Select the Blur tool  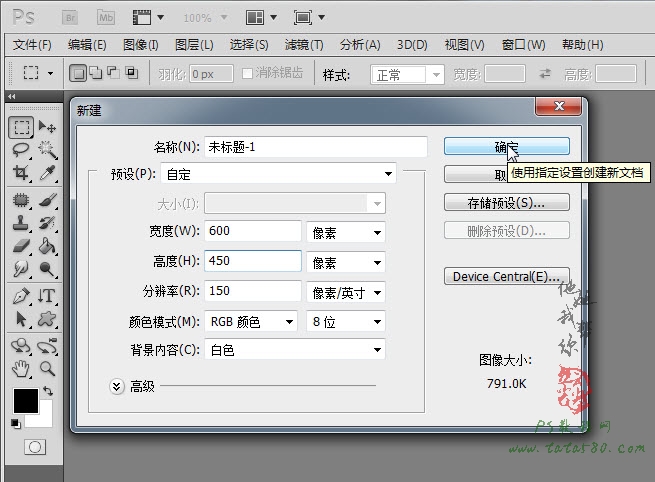click(21, 268)
